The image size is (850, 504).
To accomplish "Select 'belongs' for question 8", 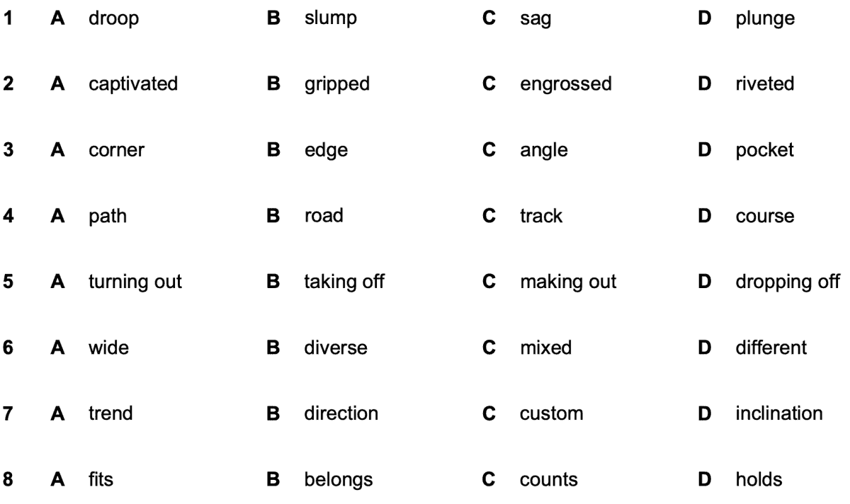I will [x=337, y=480].
